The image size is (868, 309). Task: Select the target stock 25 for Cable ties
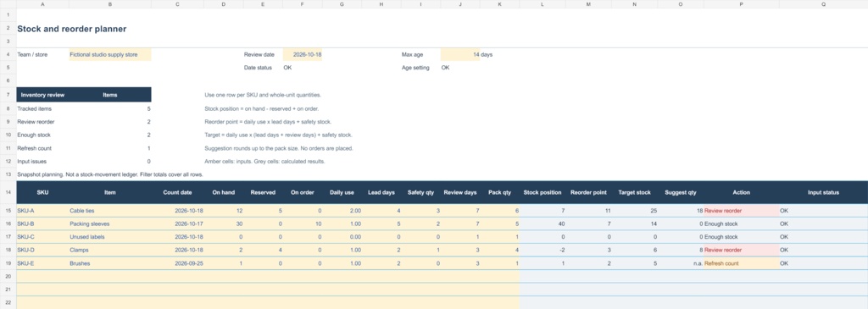pos(634,211)
